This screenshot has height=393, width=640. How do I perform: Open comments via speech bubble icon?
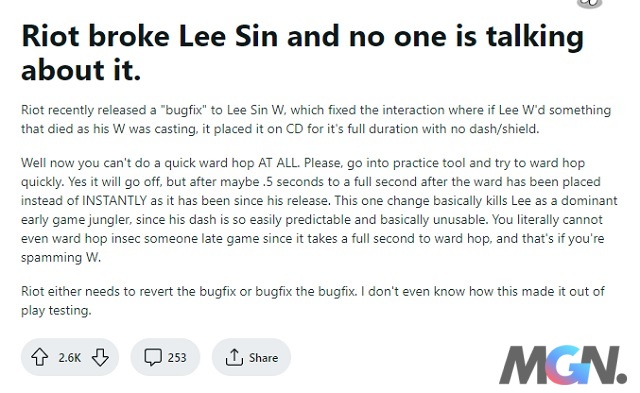[153, 357]
